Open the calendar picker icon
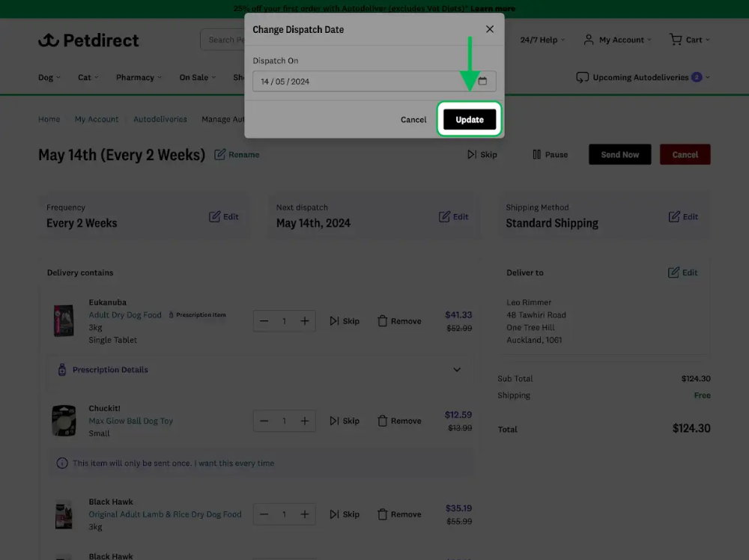The width and height of the screenshot is (749, 560). [482, 81]
